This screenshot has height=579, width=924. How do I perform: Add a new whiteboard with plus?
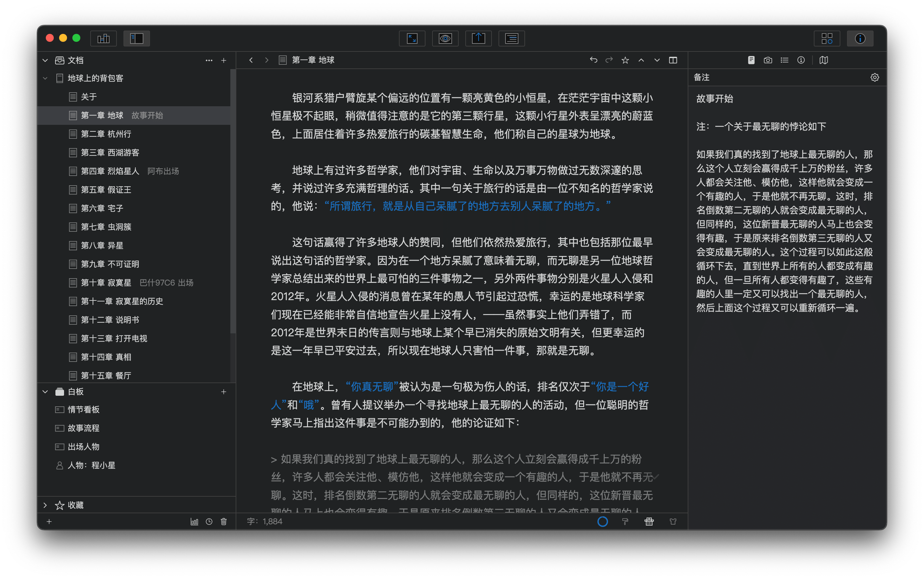coord(224,391)
